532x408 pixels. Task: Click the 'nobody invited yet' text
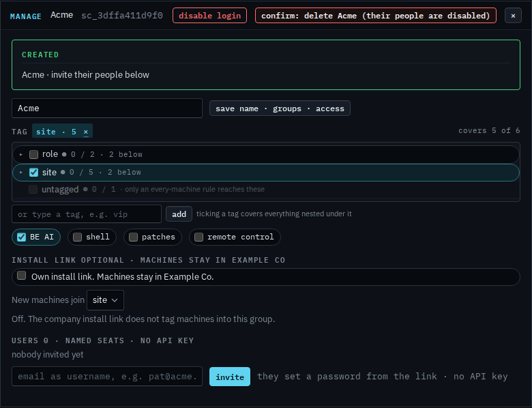[48, 354]
